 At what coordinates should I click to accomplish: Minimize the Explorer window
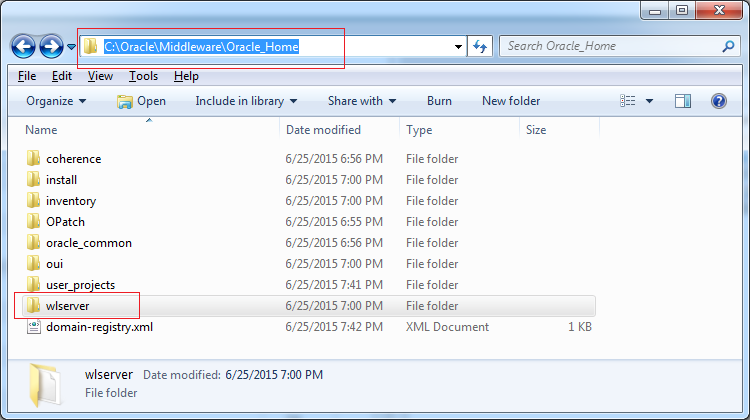[x=655, y=11]
